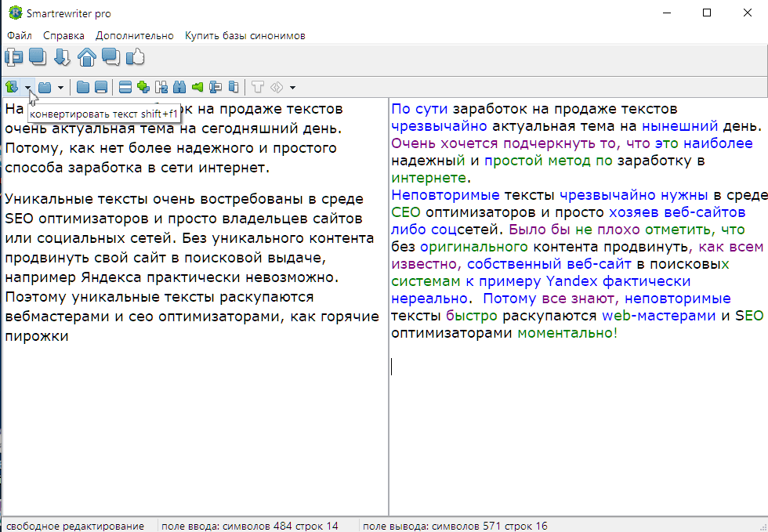The image size is (768, 532).
Task: Expand dropdown arrow next to blue box icon
Action: [x=60, y=88]
